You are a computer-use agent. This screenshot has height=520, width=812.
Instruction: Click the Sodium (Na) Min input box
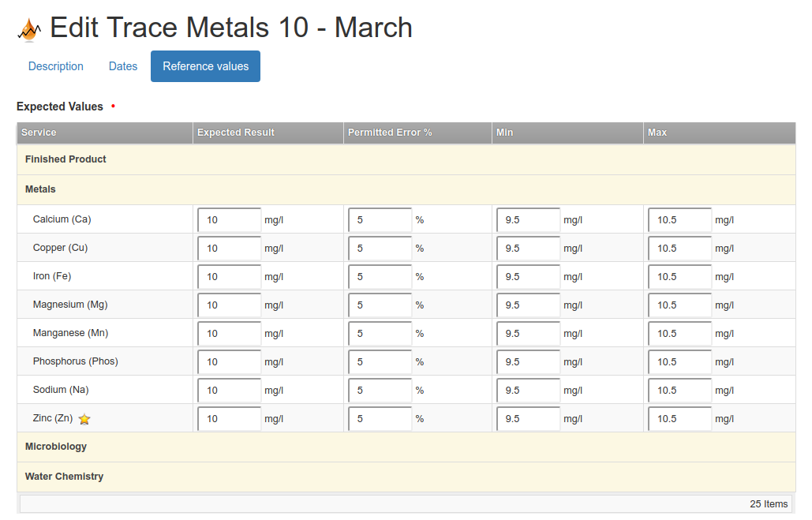[528, 391]
